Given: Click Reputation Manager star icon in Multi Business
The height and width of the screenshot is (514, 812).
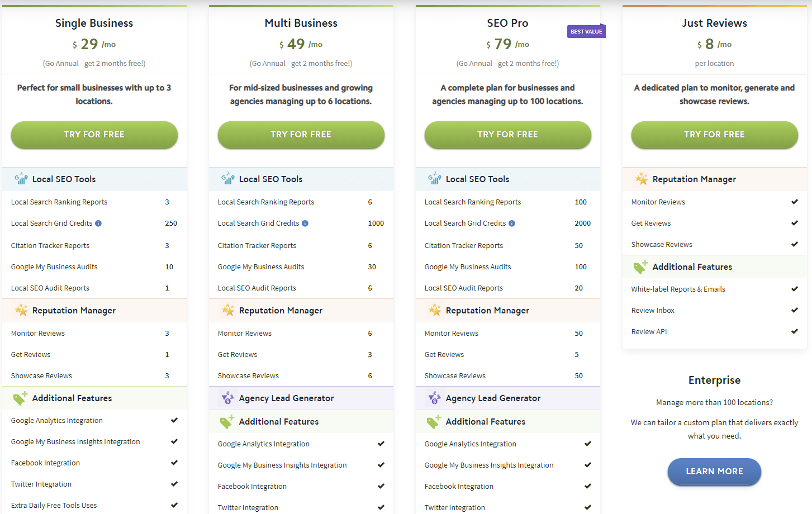Looking at the screenshot, I should [x=228, y=310].
